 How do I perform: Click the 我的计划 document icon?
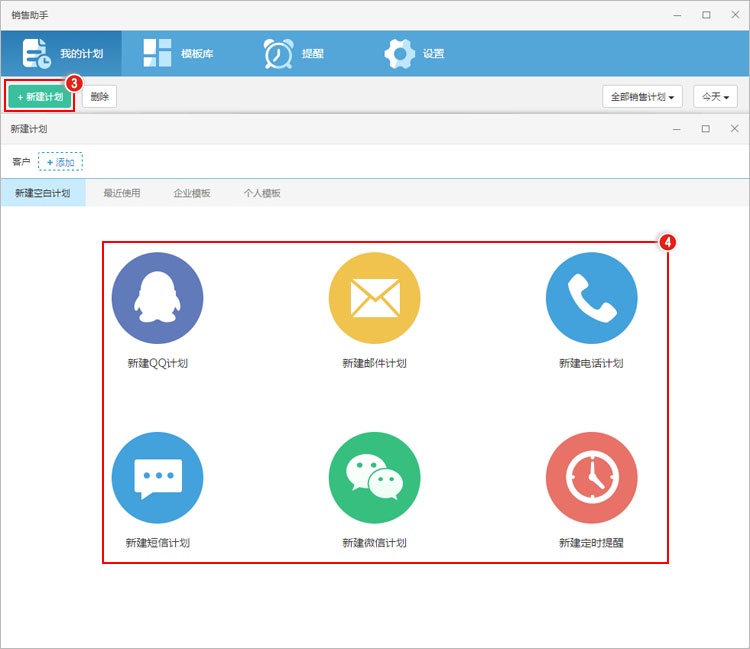(36, 53)
